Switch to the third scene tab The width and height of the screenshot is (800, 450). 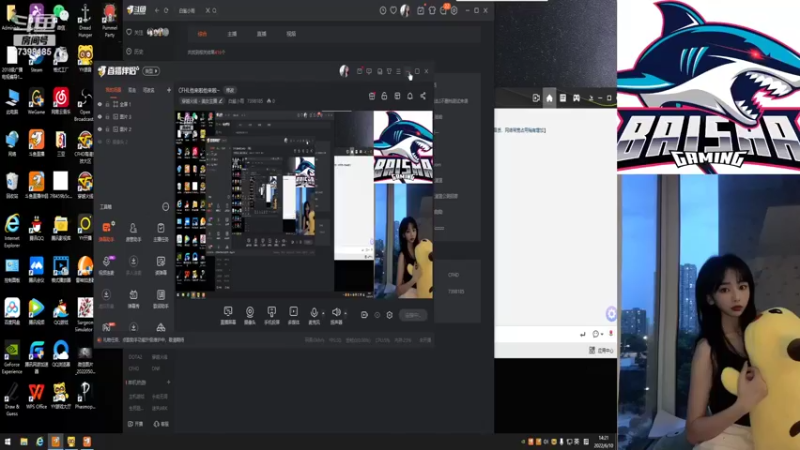[148, 90]
